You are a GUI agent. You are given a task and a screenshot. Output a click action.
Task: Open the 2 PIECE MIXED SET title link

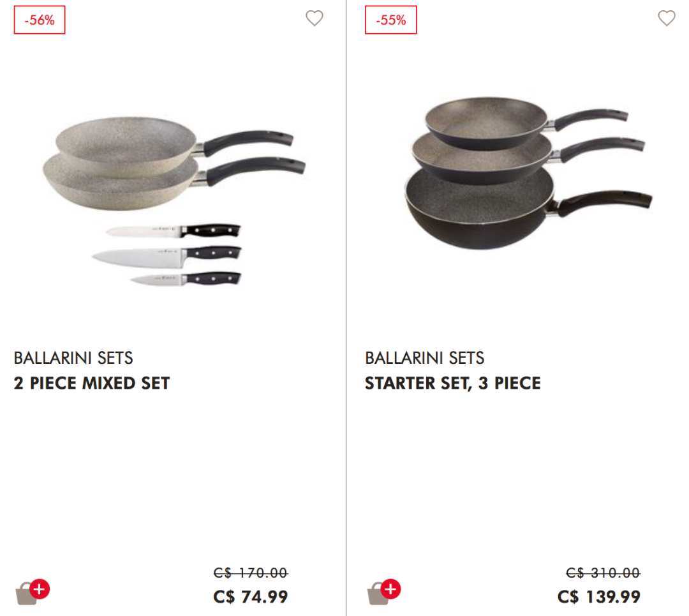[92, 383]
